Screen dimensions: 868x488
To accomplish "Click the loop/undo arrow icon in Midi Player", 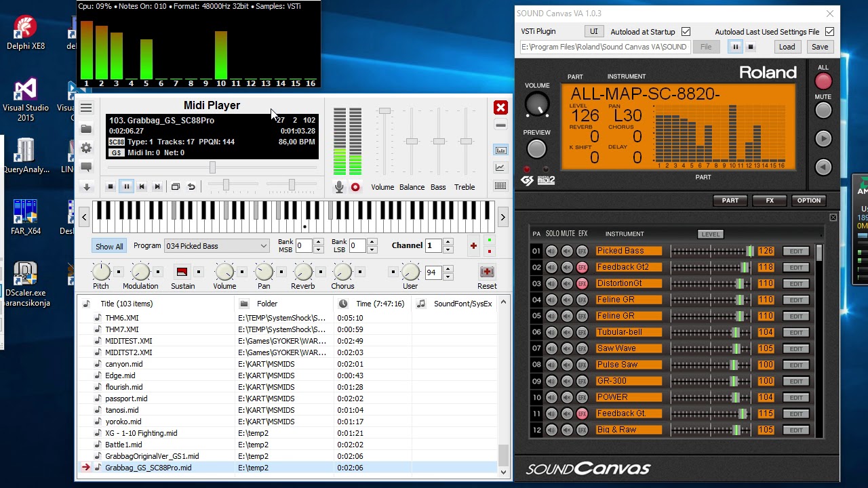I will (191, 187).
